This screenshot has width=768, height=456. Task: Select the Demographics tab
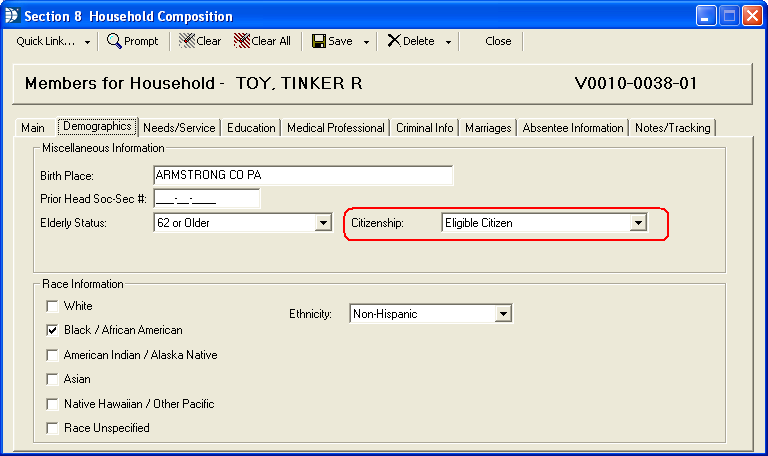tap(97, 126)
